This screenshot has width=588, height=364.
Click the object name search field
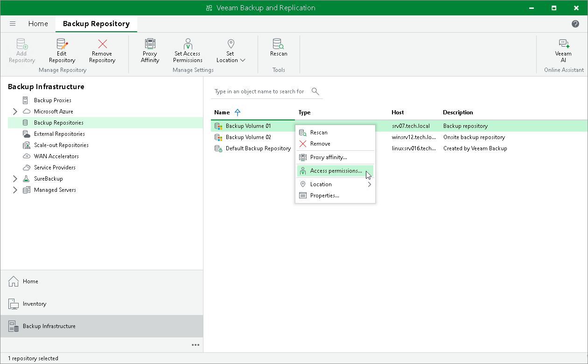261,91
